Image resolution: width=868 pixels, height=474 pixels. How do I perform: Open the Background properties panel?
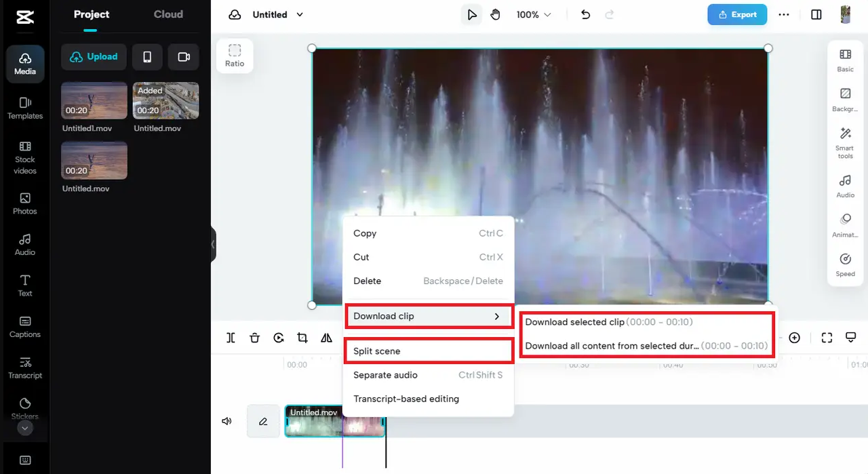(846, 99)
